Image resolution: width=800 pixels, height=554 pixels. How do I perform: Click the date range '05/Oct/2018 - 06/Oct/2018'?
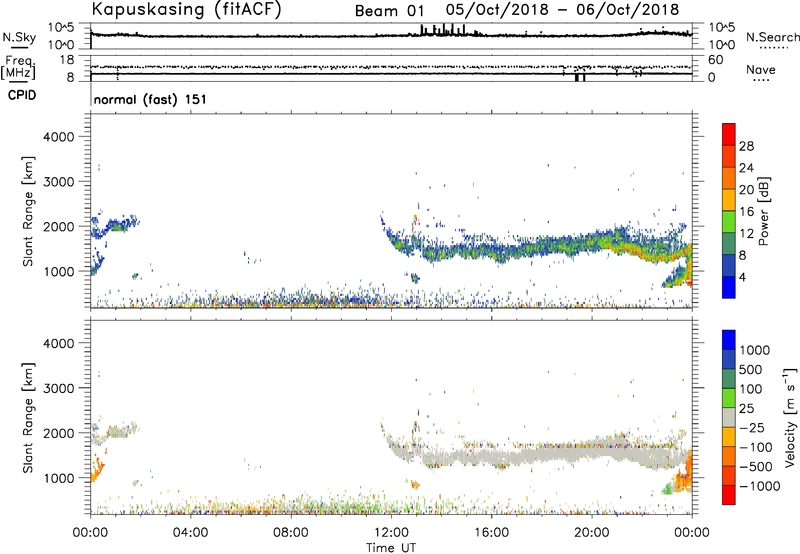tap(562, 10)
